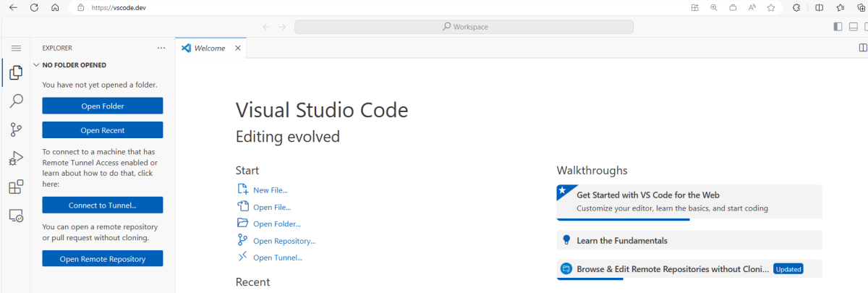The image size is (868, 293).
Task: Click the New File... link
Action: coord(270,190)
